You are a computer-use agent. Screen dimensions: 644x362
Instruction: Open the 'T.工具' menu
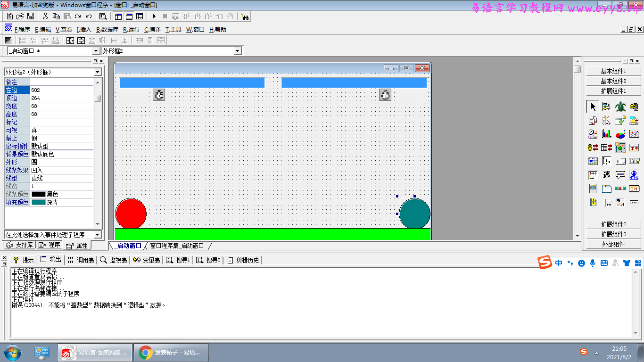tap(173, 29)
